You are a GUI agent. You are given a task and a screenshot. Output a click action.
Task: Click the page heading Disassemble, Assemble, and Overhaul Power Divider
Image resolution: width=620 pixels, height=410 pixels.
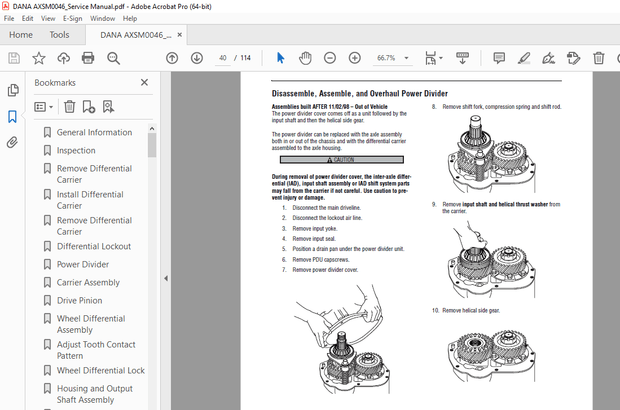359,94
